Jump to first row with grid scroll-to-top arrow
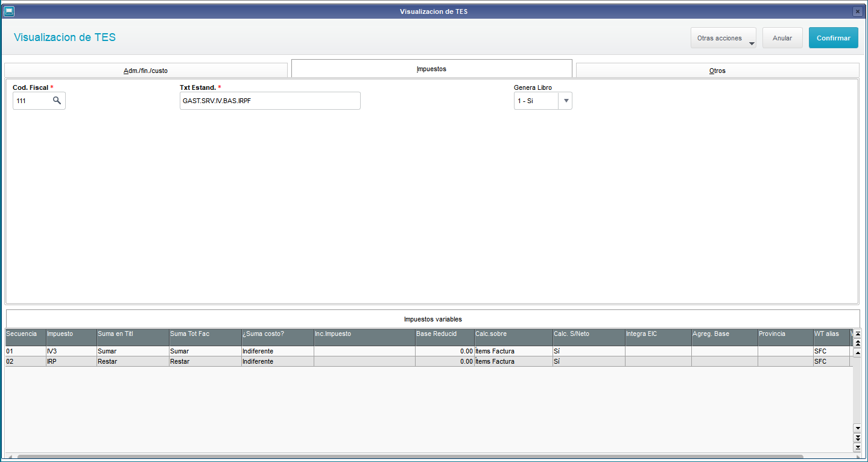 click(x=858, y=333)
